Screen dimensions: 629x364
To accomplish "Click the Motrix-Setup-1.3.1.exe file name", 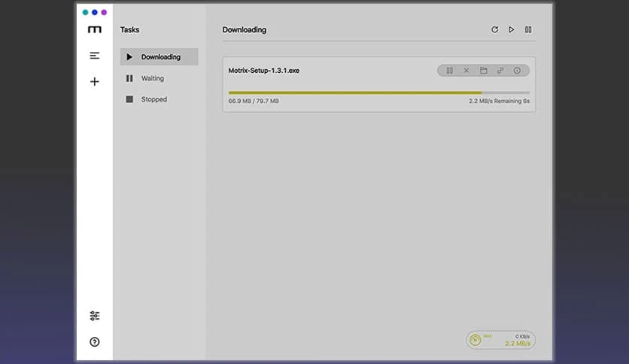I will [264, 71].
